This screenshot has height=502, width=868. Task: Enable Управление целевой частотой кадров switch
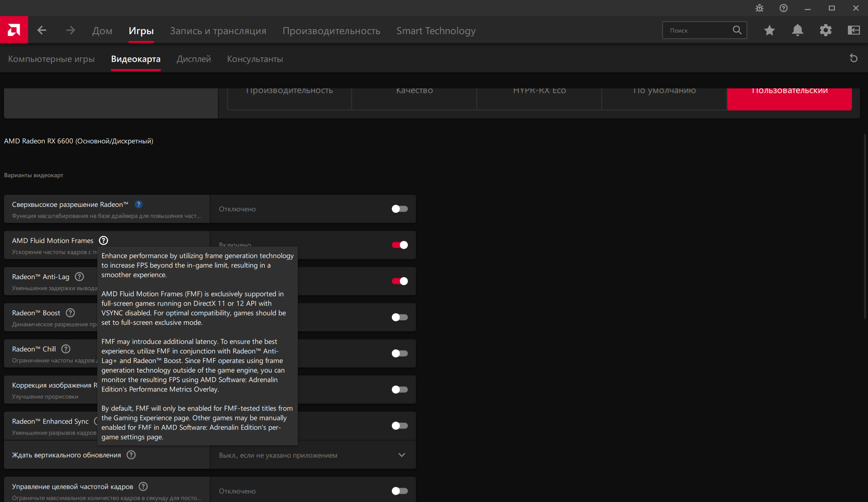399,491
